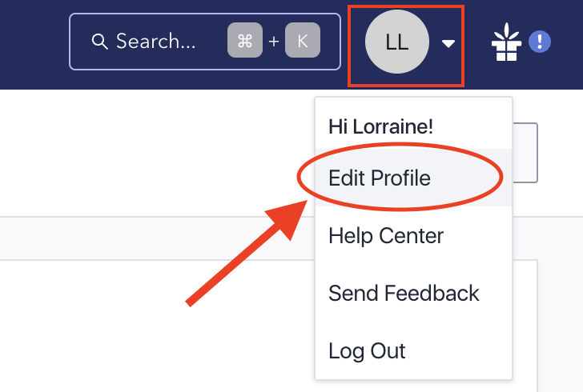Viewport: 583px width, 392px height.
Task: Open the gift box what's-new icon
Action: (505, 44)
